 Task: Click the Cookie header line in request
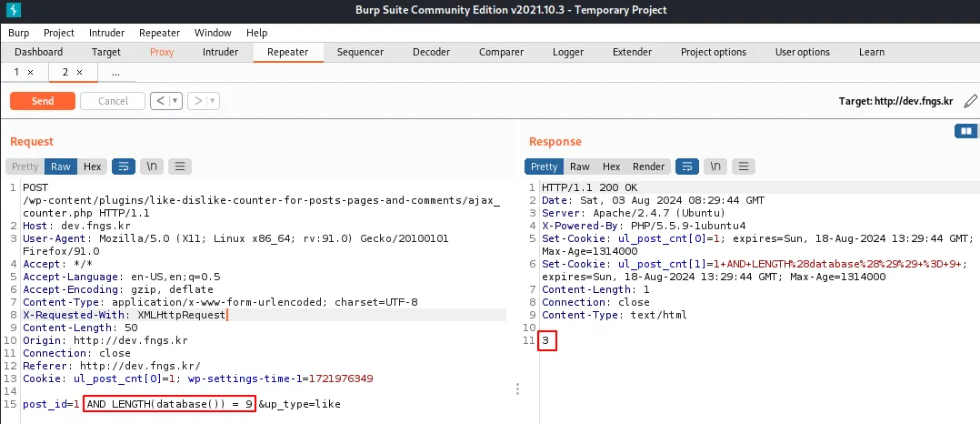[x=198, y=379]
